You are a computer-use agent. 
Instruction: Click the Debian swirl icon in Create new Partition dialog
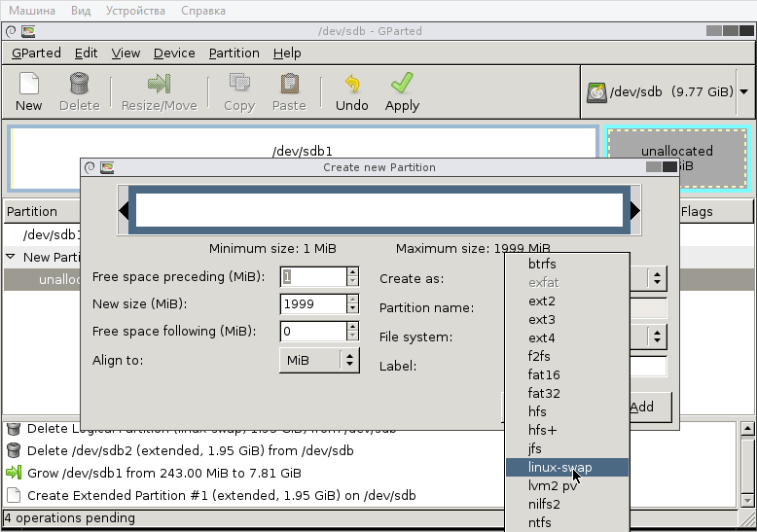pyautogui.click(x=90, y=167)
